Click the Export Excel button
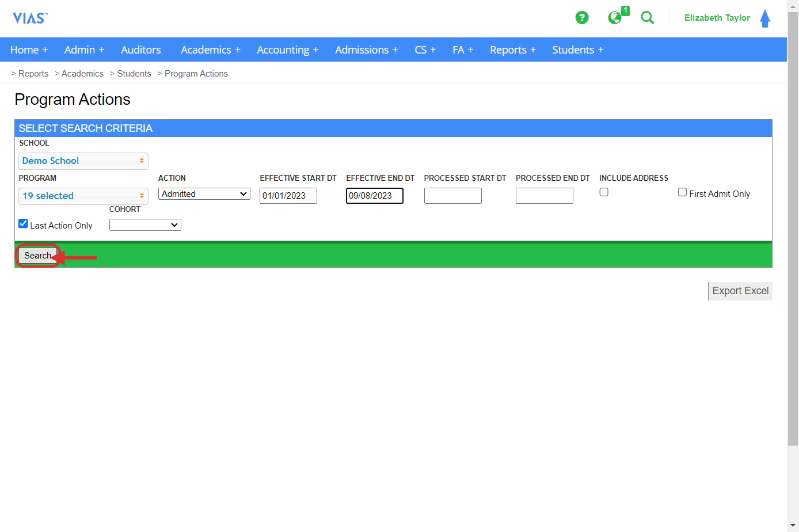 [740, 291]
